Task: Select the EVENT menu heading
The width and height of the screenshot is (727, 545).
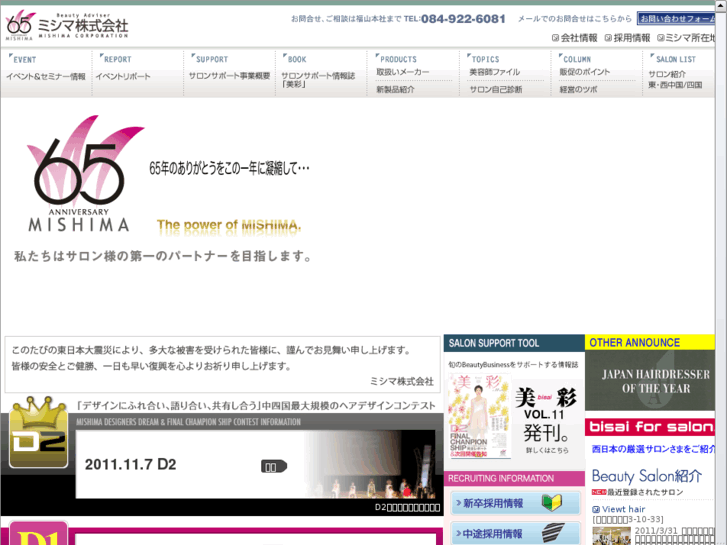Action: point(23,59)
